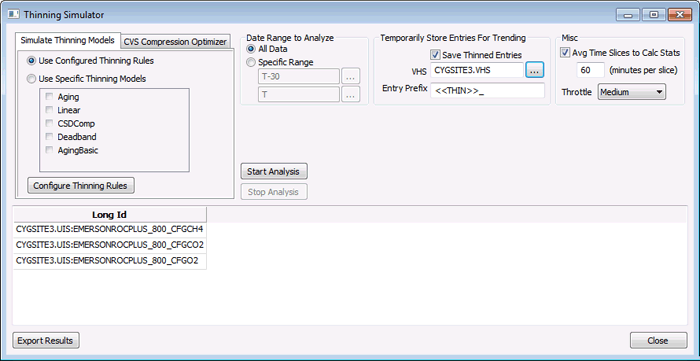Open browse button beside T end field

351,94
